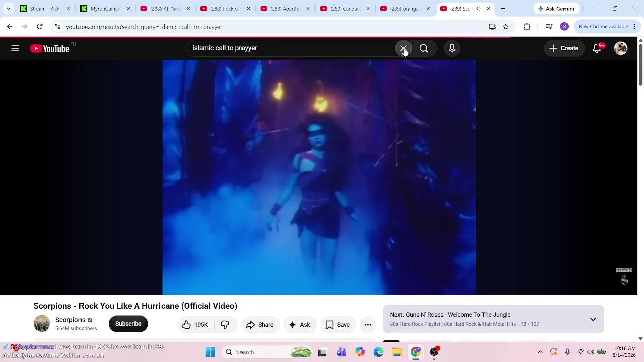Open more actions ellipsis menu
The height and width of the screenshot is (362, 644).
click(368, 325)
